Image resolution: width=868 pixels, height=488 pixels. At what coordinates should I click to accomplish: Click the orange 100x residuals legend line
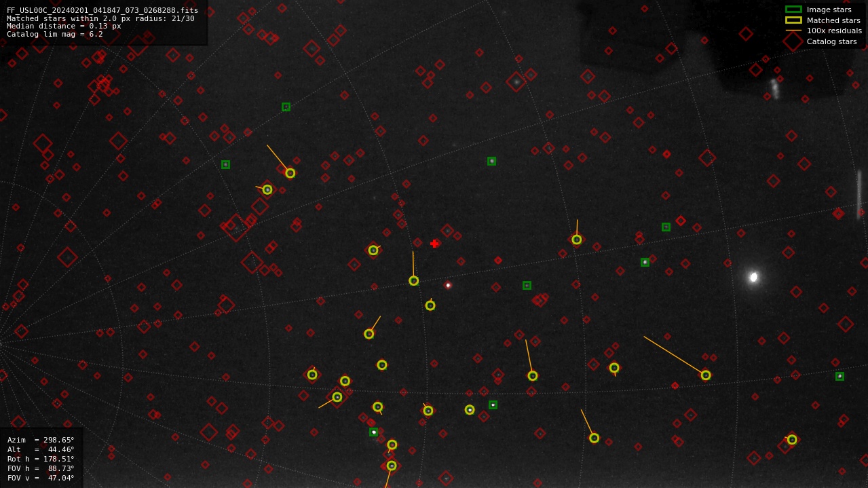(793, 31)
